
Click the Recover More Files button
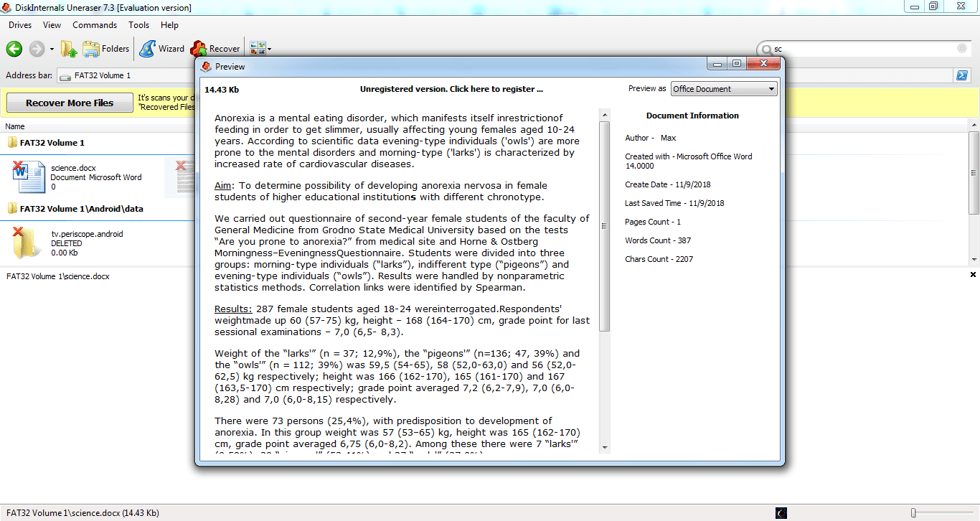(70, 103)
